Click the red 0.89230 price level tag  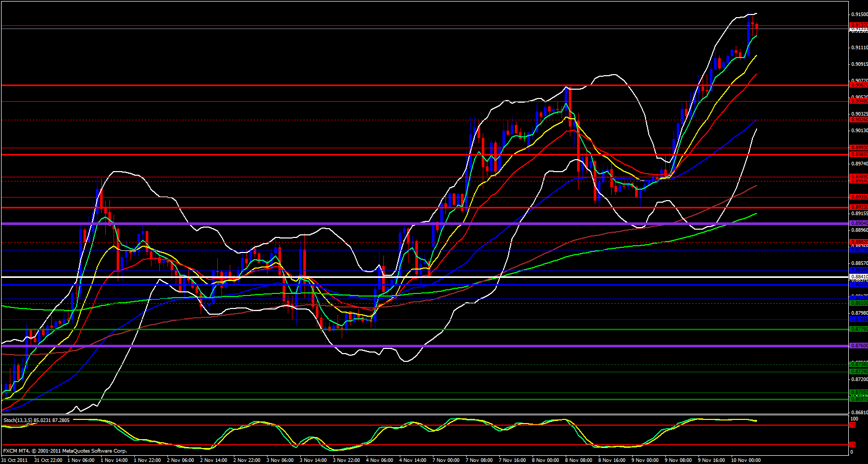coord(859,207)
